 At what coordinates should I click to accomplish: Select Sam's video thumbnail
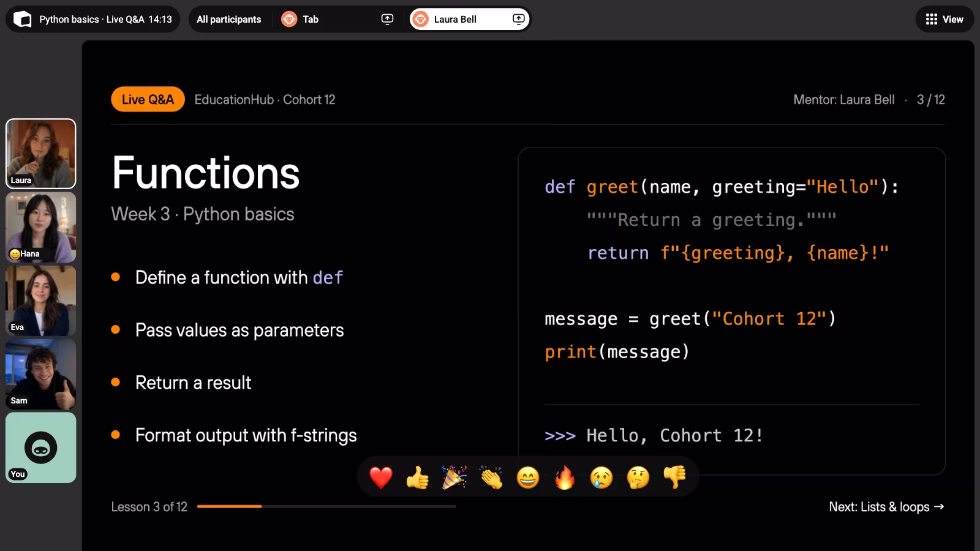pos(41,374)
